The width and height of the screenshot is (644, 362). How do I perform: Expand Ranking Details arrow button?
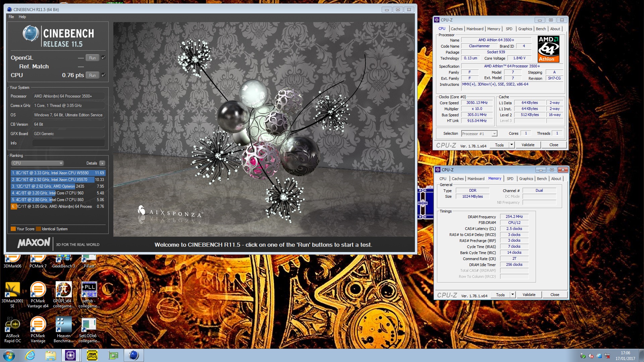pyautogui.click(x=102, y=163)
